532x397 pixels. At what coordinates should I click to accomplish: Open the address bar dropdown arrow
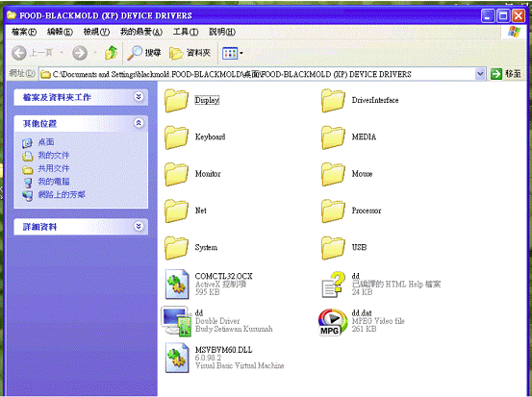pos(480,74)
